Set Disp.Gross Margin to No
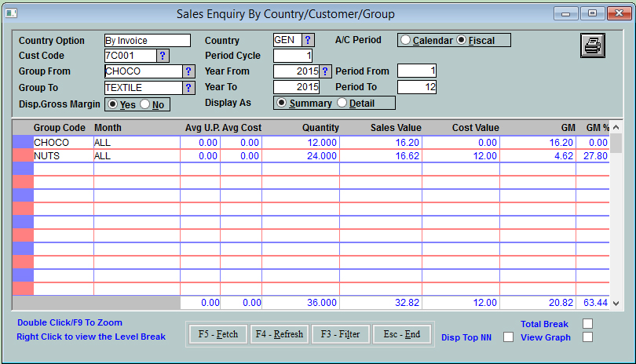This screenshot has height=364, width=636. (145, 104)
